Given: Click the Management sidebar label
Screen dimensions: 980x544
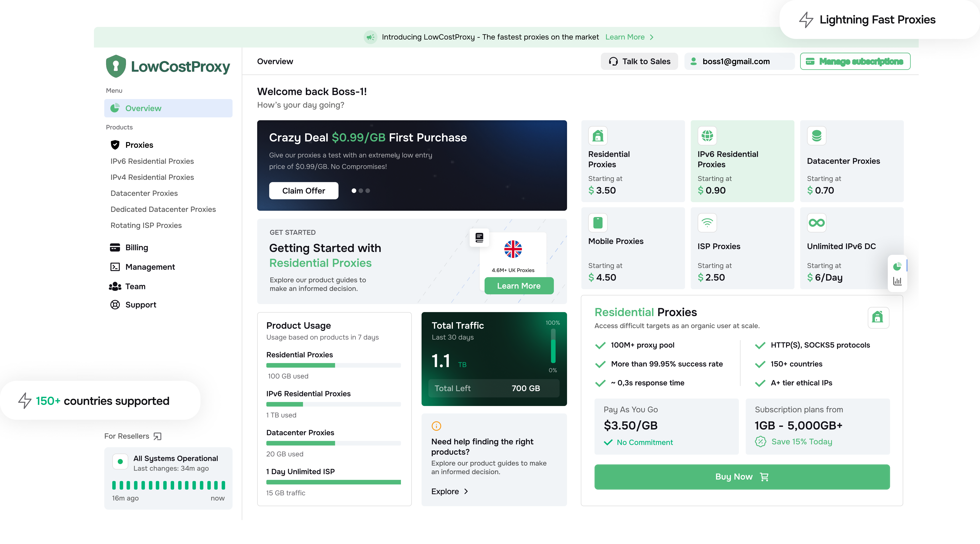Looking at the screenshot, I should (x=150, y=267).
